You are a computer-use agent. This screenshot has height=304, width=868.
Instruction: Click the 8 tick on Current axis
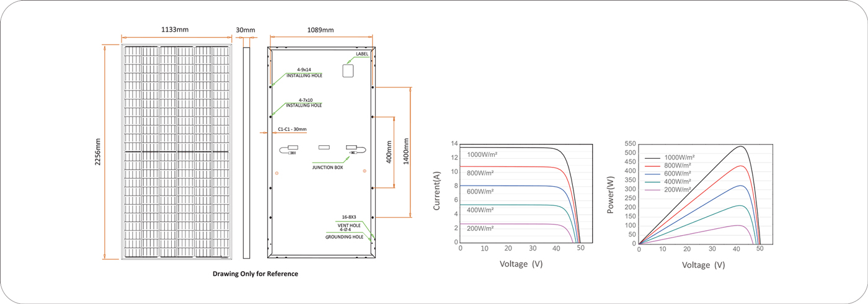pyautogui.click(x=456, y=186)
